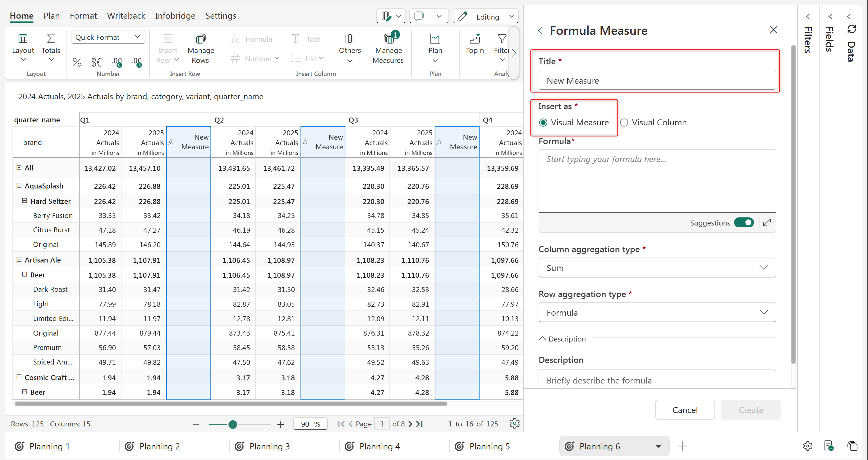Open Manage Measures in the ribbon
This screenshot has width=868, height=460.
[x=388, y=39]
